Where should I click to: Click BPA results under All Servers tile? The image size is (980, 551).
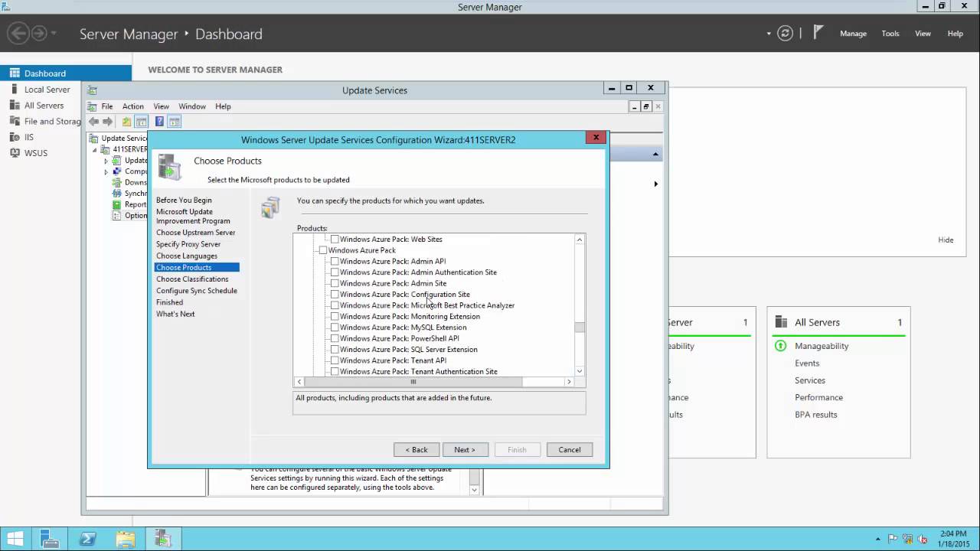pyautogui.click(x=816, y=415)
